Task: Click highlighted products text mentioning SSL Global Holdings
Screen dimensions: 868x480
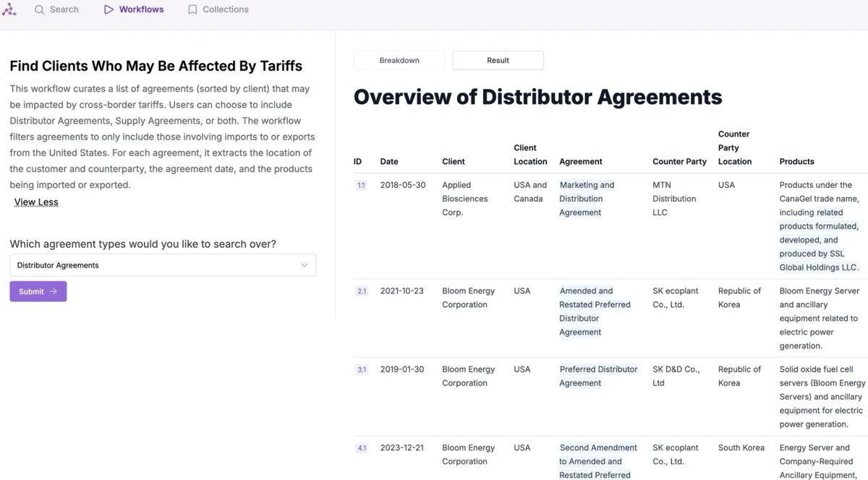Action: click(x=819, y=240)
